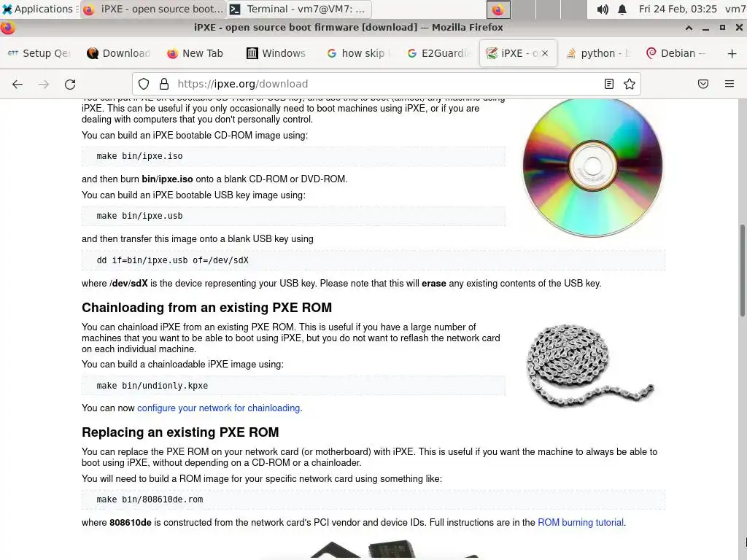Click the Firefox logo in title bar
747x560 pixels.
[x=8, y=28]
